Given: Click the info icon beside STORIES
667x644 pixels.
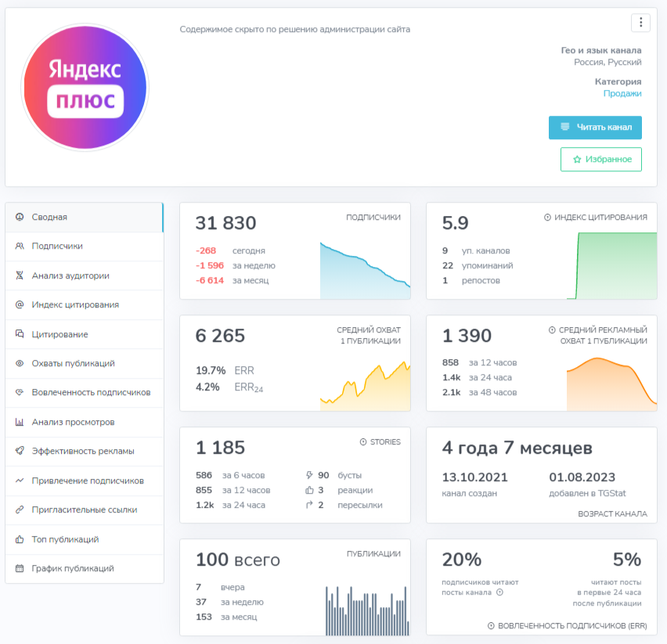Looking at the screenshot, I should click(363, 442).
